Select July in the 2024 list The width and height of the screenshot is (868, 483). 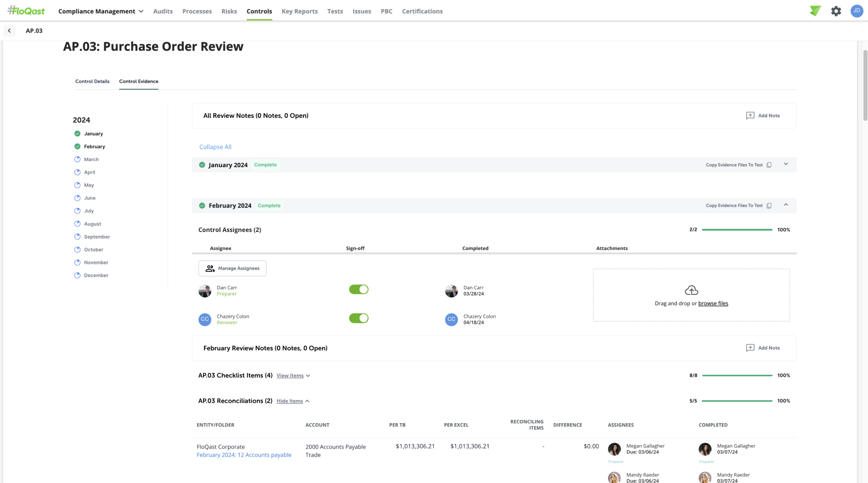tap(89, 211)
